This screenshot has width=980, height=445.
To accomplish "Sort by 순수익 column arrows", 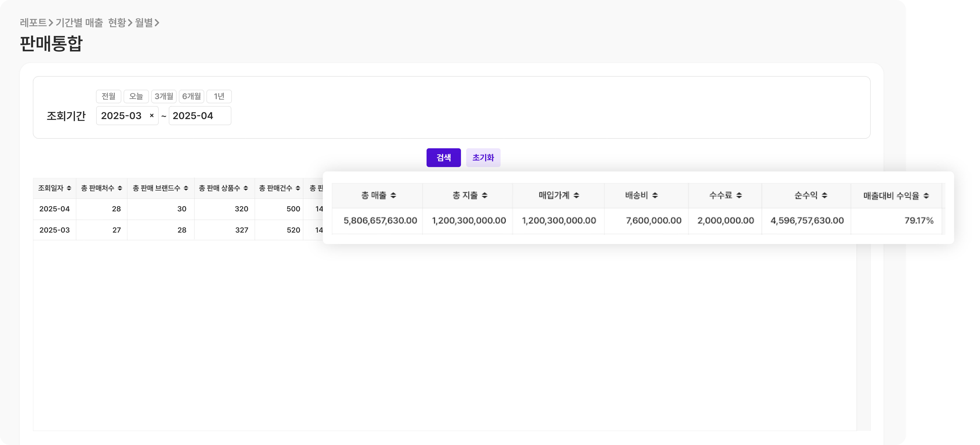I will tap(824, 196).
